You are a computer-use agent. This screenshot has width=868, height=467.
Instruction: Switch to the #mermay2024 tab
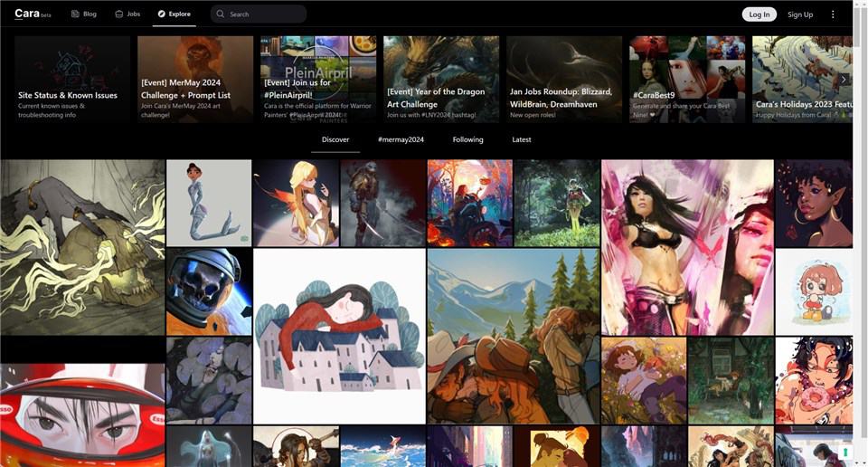coord(401,139)
